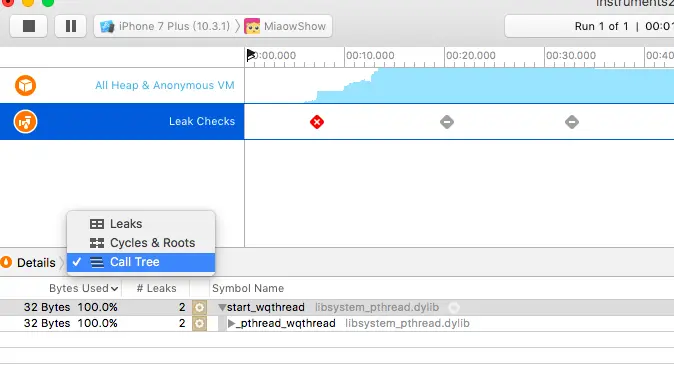Collapse the start_wqthread tree row
The width and height of the screenshot is (674, 374).
pyautogui.click(x=222, y=307)
